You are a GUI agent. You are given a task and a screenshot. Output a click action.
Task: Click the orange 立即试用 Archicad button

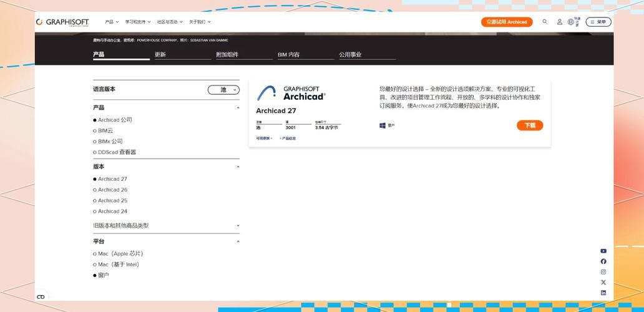507,22
